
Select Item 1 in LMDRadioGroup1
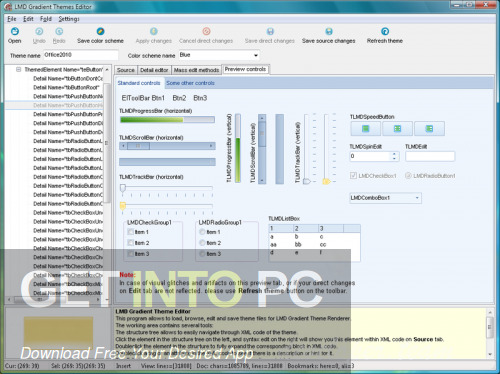coord(202,232)
